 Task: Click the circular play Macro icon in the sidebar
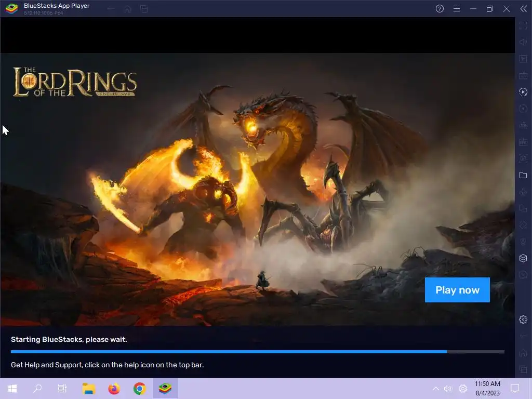pos(523,92)
